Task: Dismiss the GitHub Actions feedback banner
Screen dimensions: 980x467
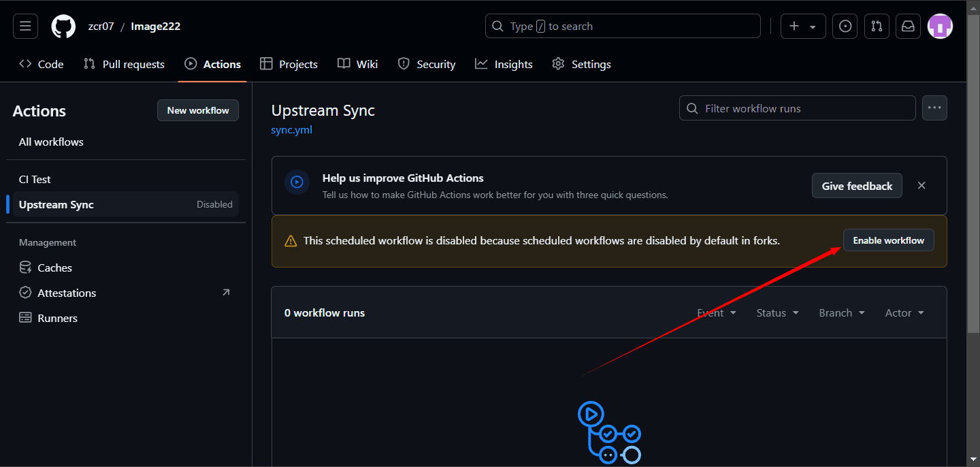Action: pyautogui.click(x=921, y=186)
